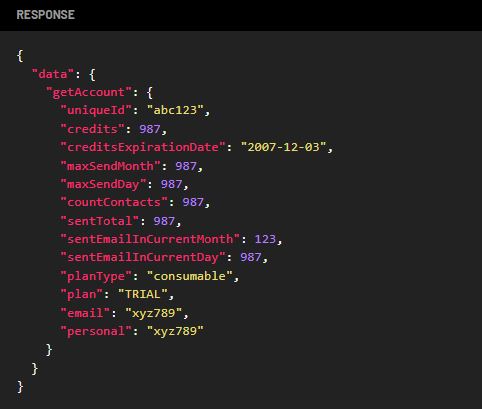Click the "sentEmailInCurrentMonth" key
The image size is (482, 409).
(x=150, y=239)
